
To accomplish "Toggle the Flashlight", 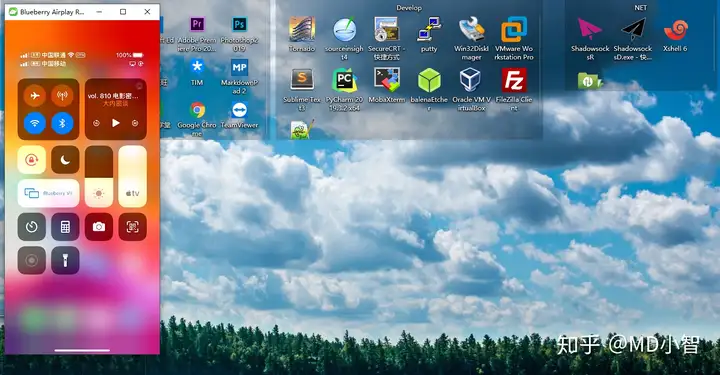I will click(65, 260).
